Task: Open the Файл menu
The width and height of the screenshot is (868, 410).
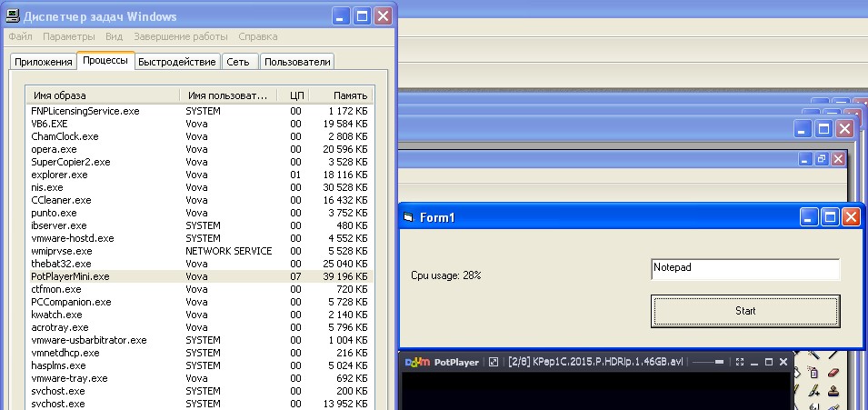Action: click(20, 36)
